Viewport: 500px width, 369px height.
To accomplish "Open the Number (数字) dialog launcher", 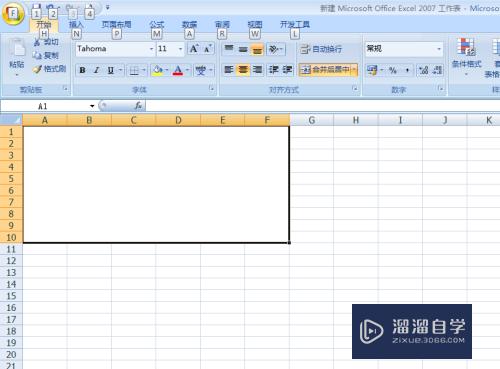I will coord(441,89).
